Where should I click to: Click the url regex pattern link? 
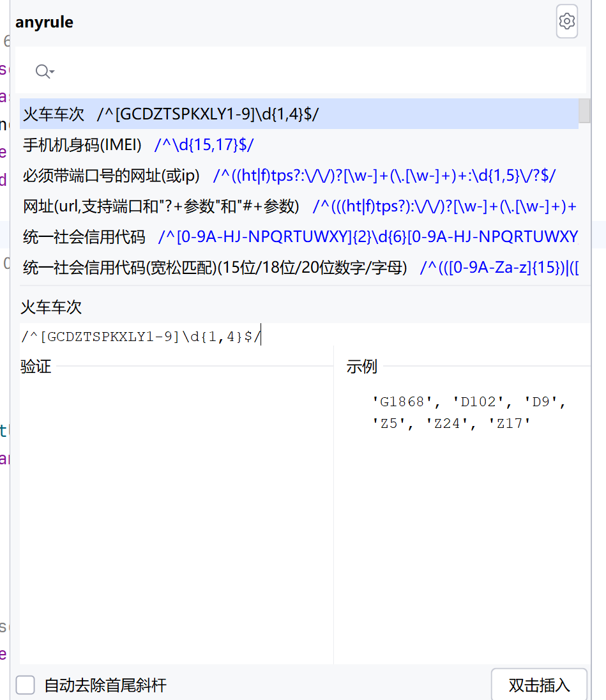pos(447,206)
